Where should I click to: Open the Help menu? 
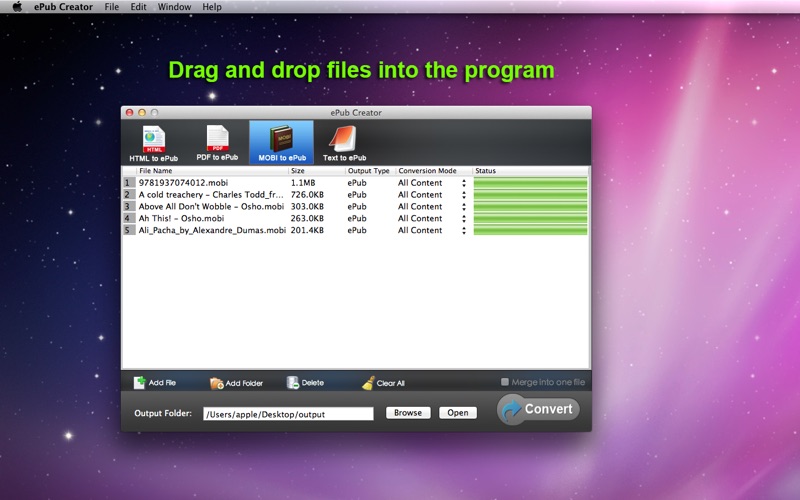click(x=212, y=7)
